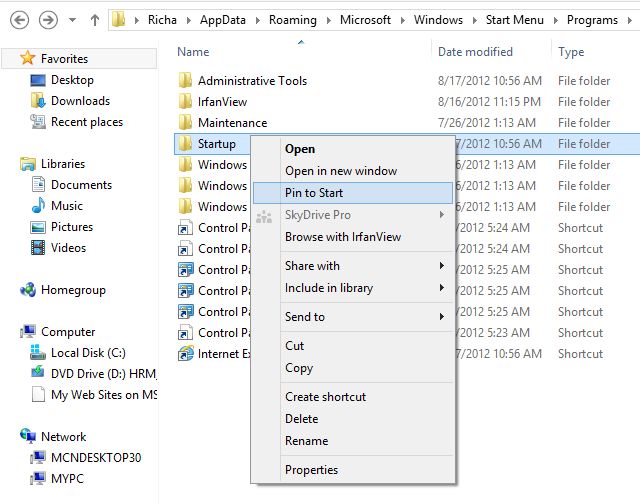The image size is (640, 504).
Task: Navigate to Programs in the breadcrumb
Action: (x=592, y=20)
